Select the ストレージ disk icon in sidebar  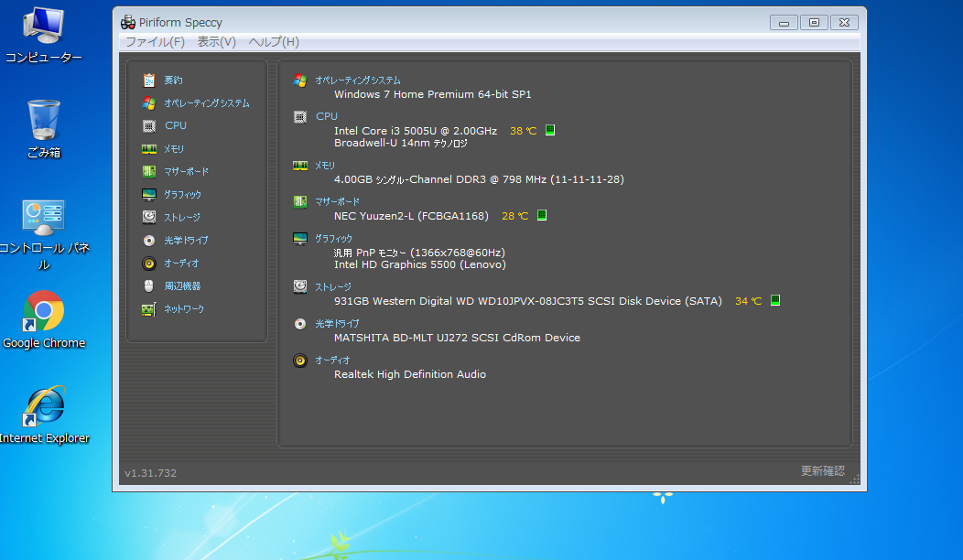[148, 217]
